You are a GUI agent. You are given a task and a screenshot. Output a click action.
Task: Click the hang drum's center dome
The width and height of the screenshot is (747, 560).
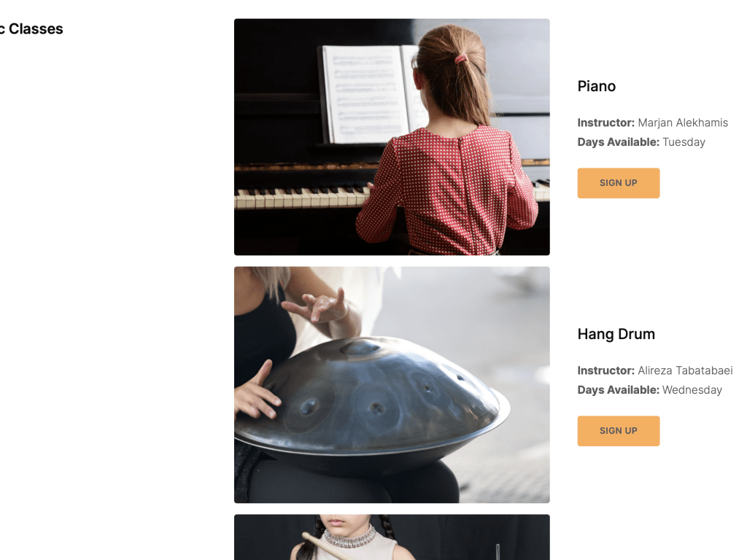tap(362, 346)
